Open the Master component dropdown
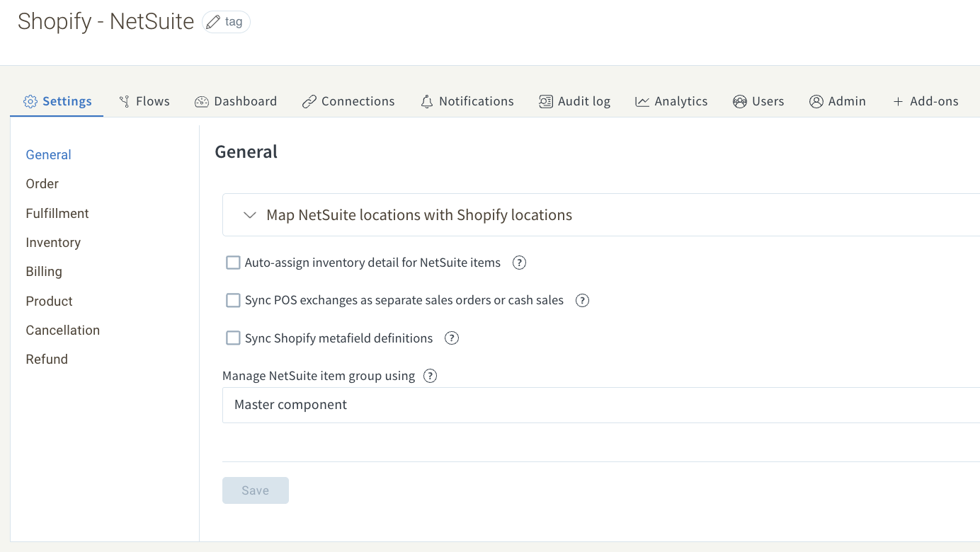Image resolution: width=980 pixels, height=552 pixels. (x=601, y=405)
